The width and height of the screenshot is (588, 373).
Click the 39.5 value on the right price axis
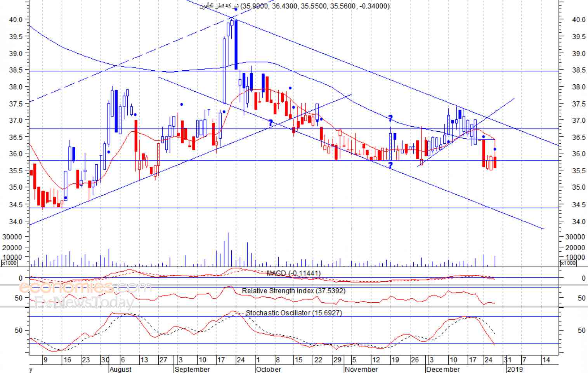tap(579, 37)
